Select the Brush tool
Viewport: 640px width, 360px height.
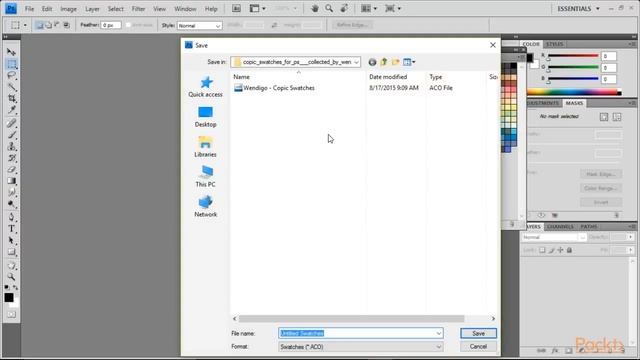pyautogui.click(x=11, y=135)
